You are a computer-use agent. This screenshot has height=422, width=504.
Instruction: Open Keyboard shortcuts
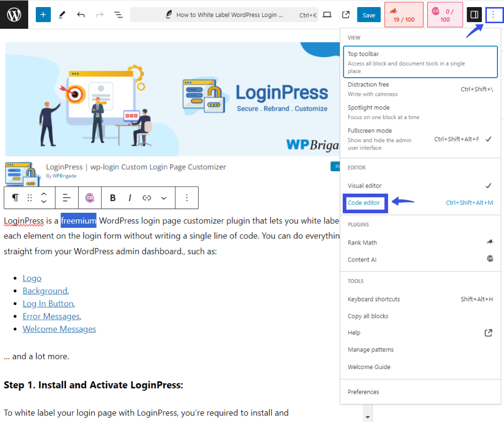tap(420, 299)
